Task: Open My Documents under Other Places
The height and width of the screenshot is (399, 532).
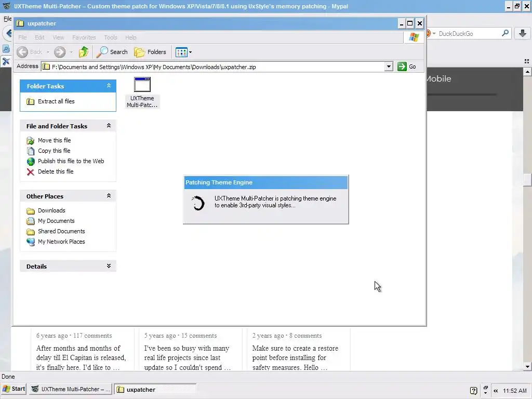Action: (x=56, y=221)
